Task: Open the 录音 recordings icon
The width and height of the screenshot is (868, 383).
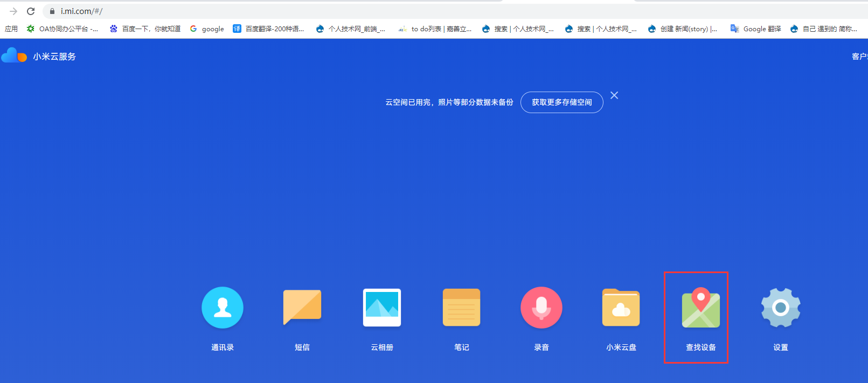Action: click(x=541, y=308)
